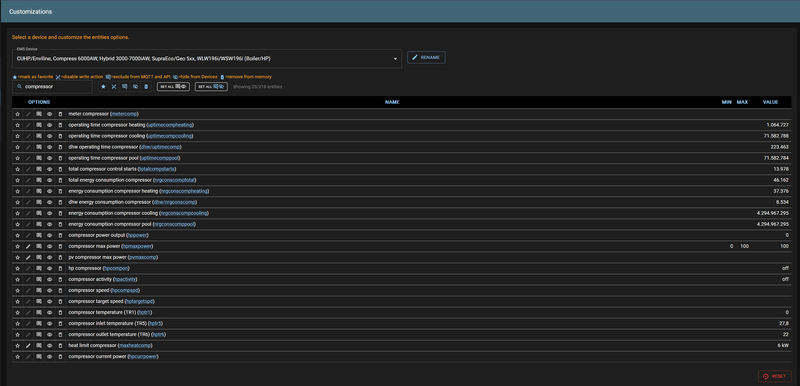The height and width of the screenshot is (386, 800).
Task: Click the uptimecompheating entity link
Action: pos(170,125)
